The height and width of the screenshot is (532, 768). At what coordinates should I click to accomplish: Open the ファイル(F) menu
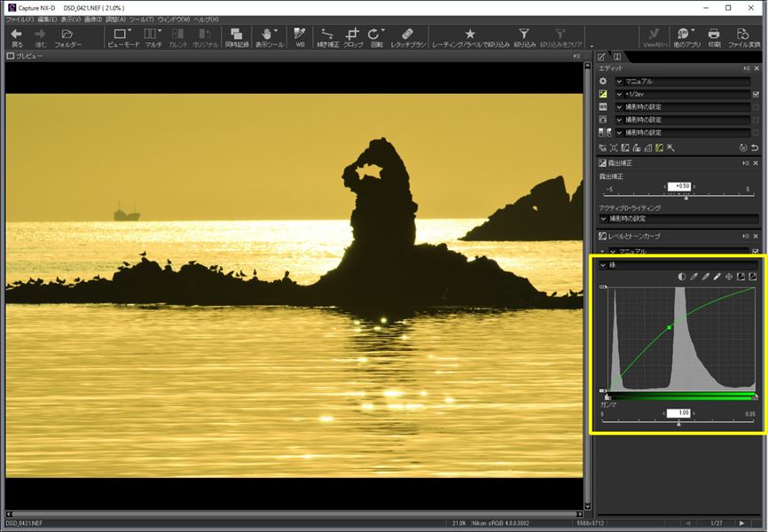pos(20,20)
